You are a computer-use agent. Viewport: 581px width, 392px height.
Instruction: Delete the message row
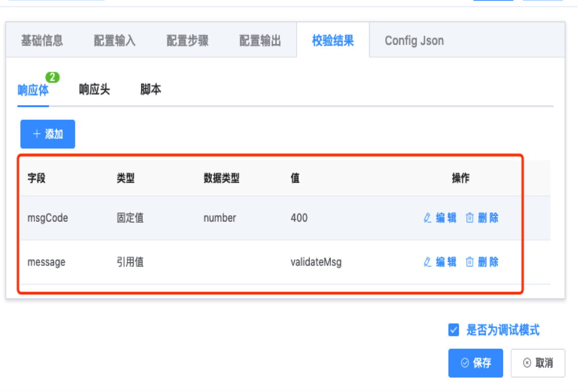pos(482,262)
